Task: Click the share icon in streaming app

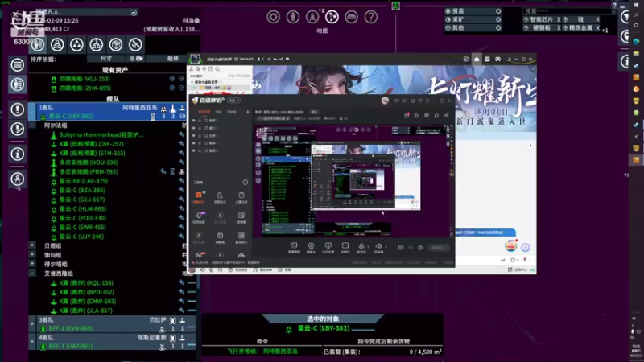Action: [447, 116]
